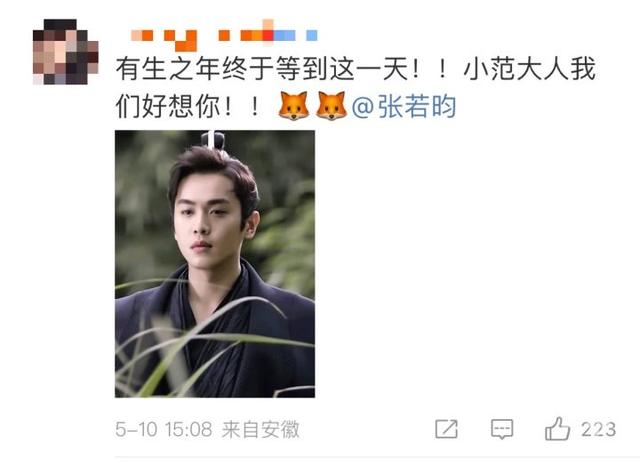Click the second fox emoji
This screenshot has width=640, height=468.
point(331,106)
